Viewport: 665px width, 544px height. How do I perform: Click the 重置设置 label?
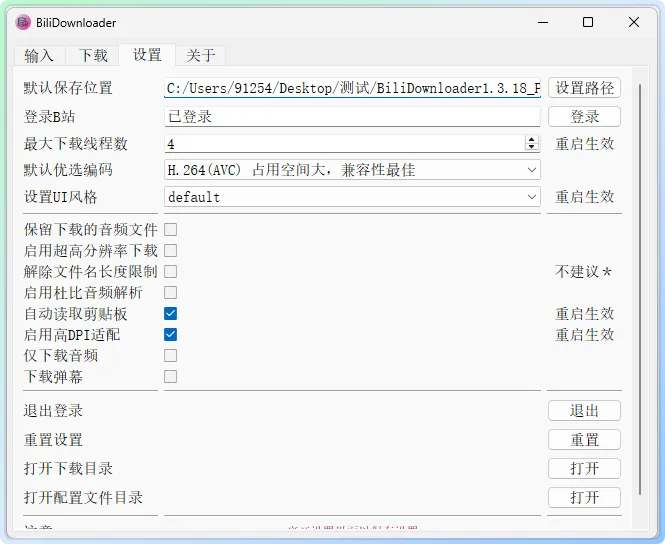point(53,440)
